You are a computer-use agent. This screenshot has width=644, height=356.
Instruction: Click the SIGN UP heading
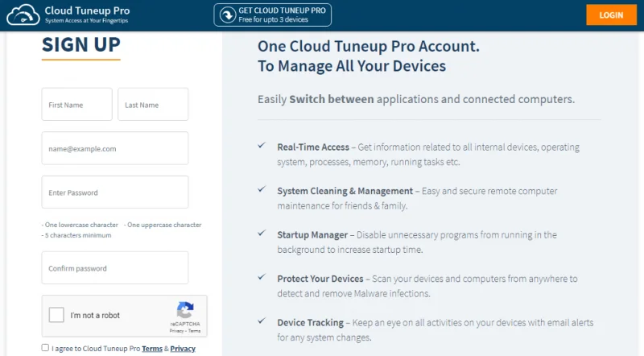coord(81,44)
